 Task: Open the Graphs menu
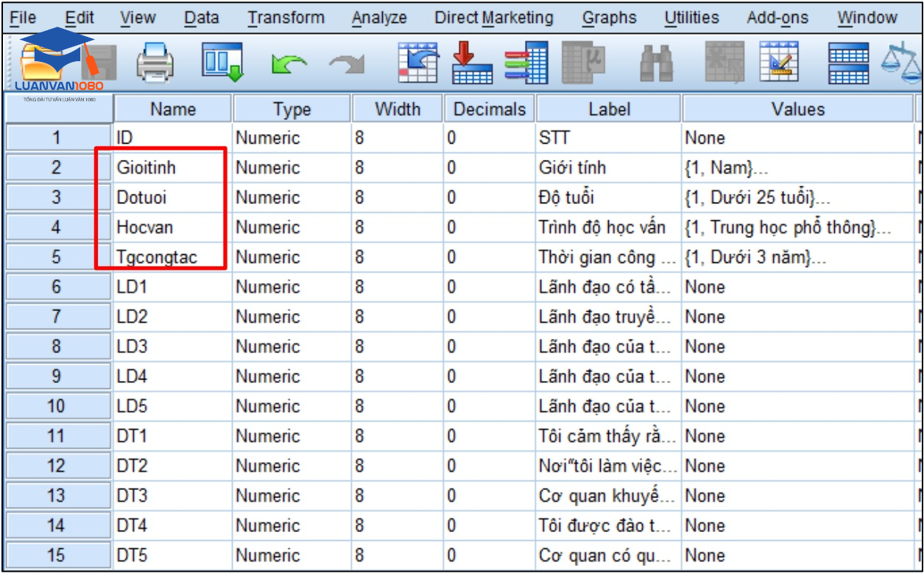coord(609,18)
